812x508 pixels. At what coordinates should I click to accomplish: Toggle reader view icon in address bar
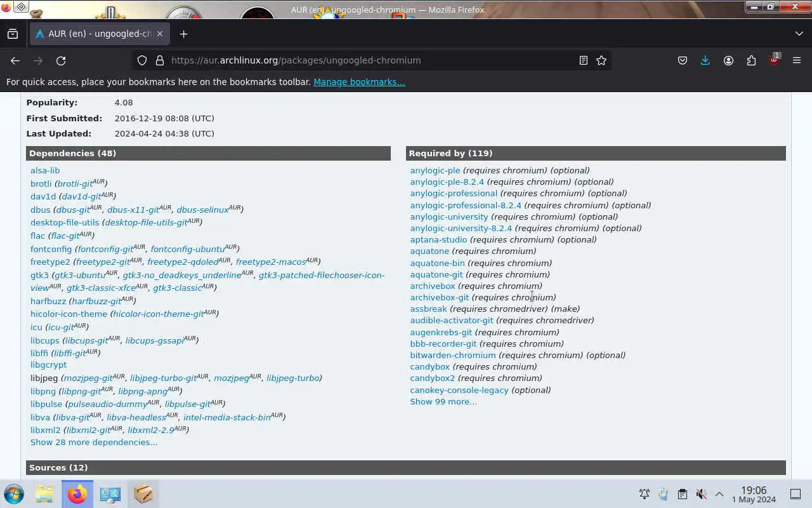point(583,60)
